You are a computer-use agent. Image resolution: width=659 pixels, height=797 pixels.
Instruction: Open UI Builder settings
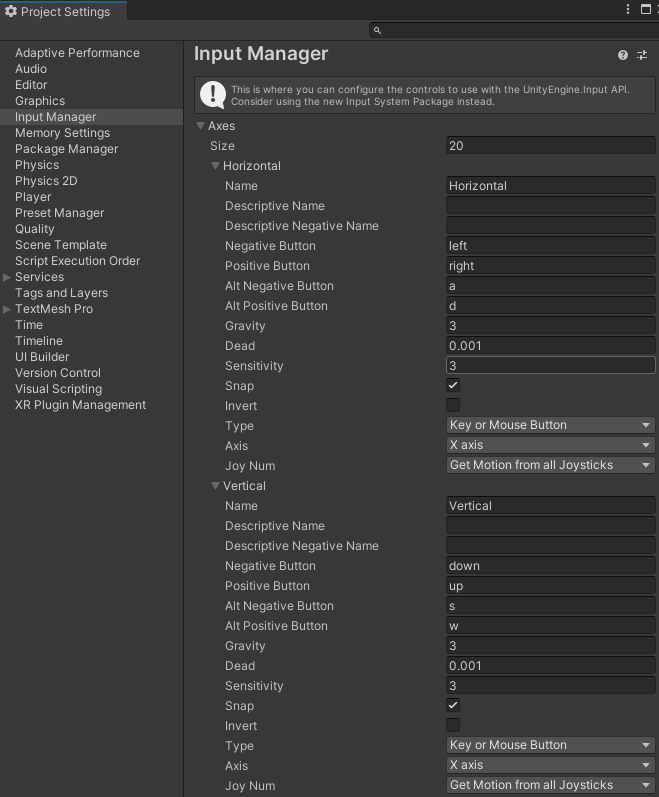tap(42, 357)
